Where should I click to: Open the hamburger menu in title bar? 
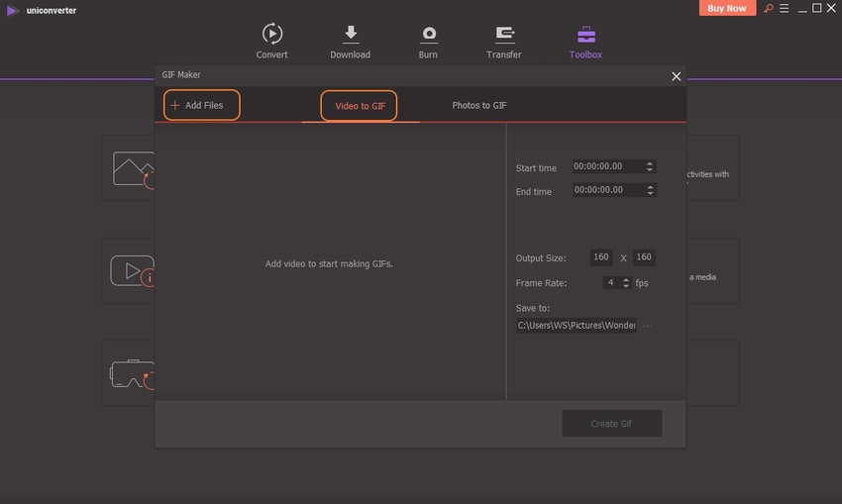[x=784, y=9]
